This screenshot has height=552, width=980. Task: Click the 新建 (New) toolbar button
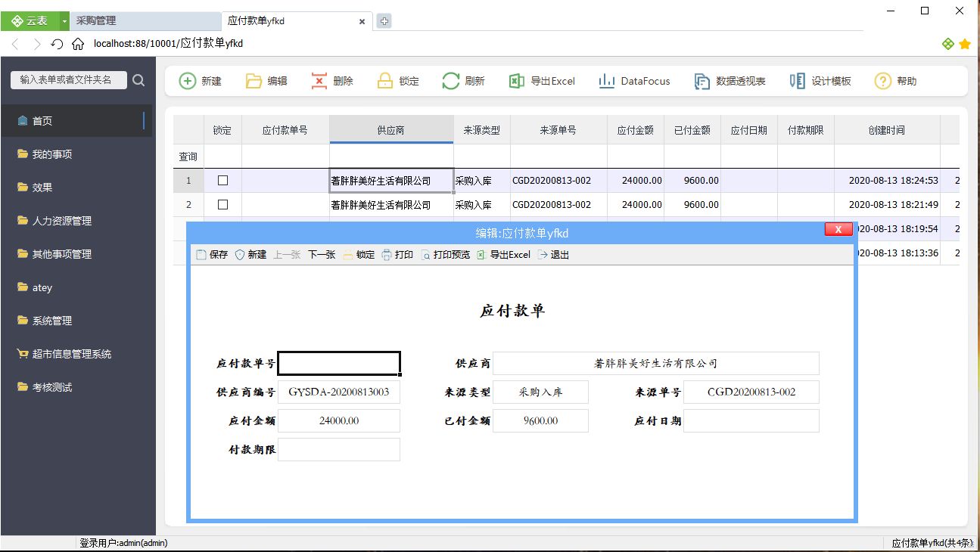201,81
